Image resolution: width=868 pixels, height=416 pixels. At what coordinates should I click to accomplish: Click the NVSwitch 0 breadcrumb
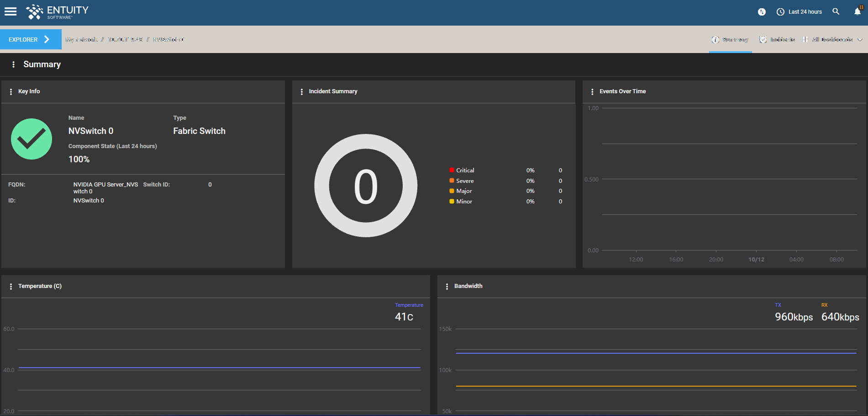[x=168, y=39]
